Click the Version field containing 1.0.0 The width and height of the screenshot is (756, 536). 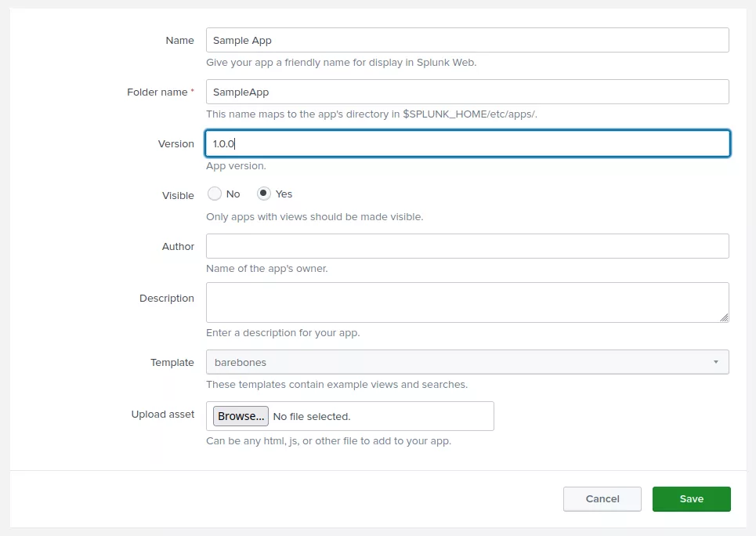pyautogui.click(x=467, y=143)
